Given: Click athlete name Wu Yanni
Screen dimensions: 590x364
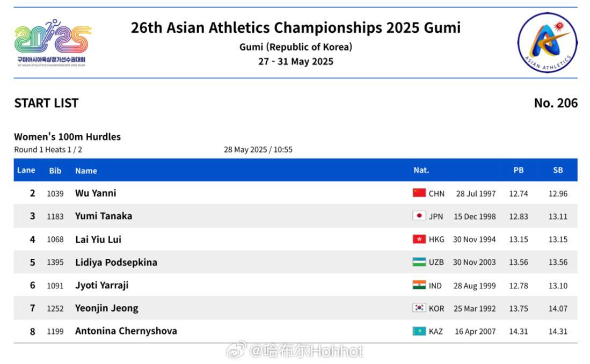Looking at the screenshot, I should pos(96,193).
